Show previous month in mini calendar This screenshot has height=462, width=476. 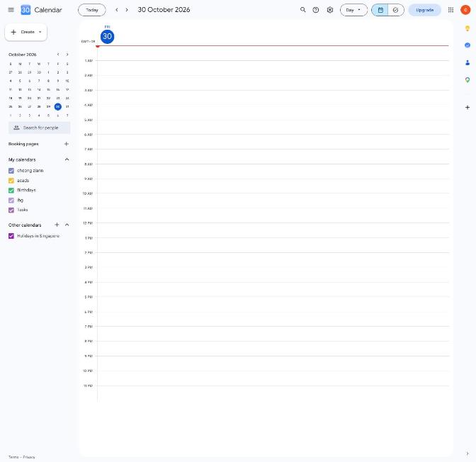point(58,55)
